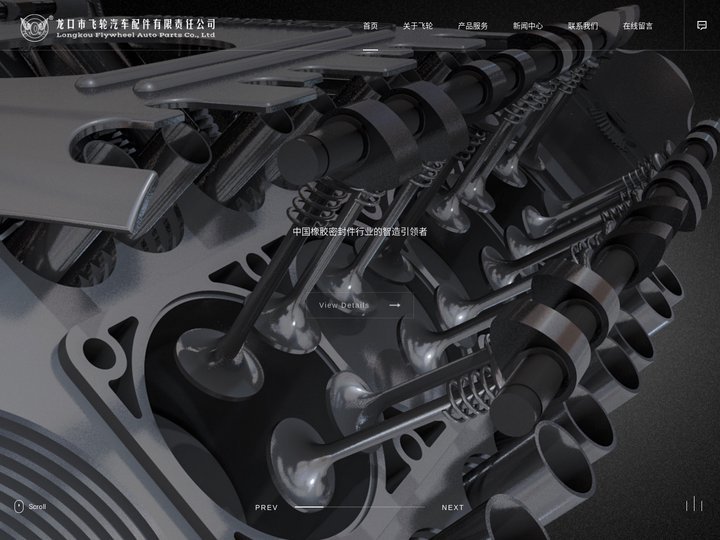
Task: Open 关于飞轮 about menu item
Action: coord(418,26)
